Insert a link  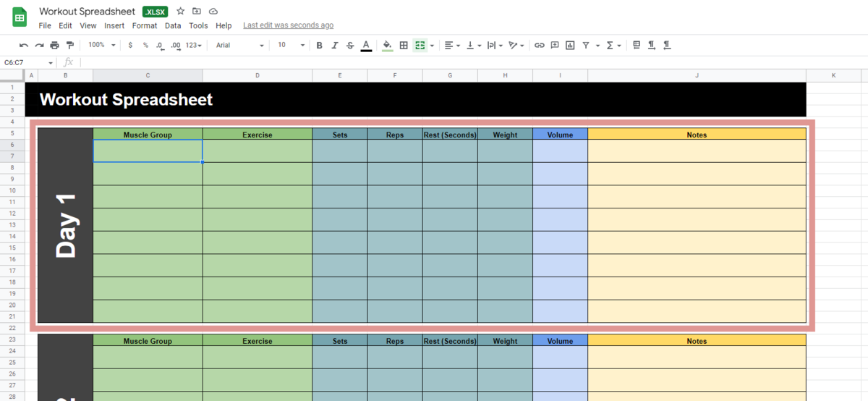pos(539,45)
